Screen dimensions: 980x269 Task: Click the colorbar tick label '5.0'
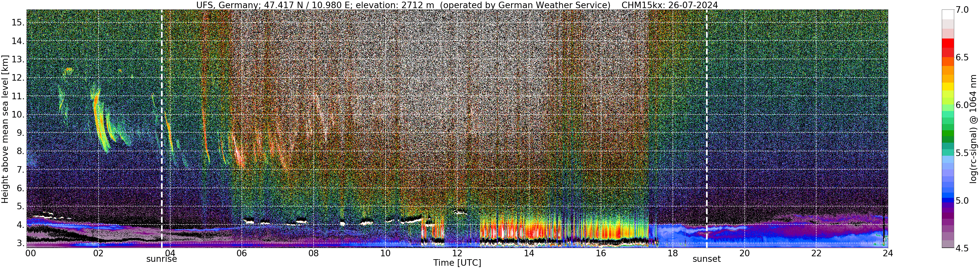[962, 200]
